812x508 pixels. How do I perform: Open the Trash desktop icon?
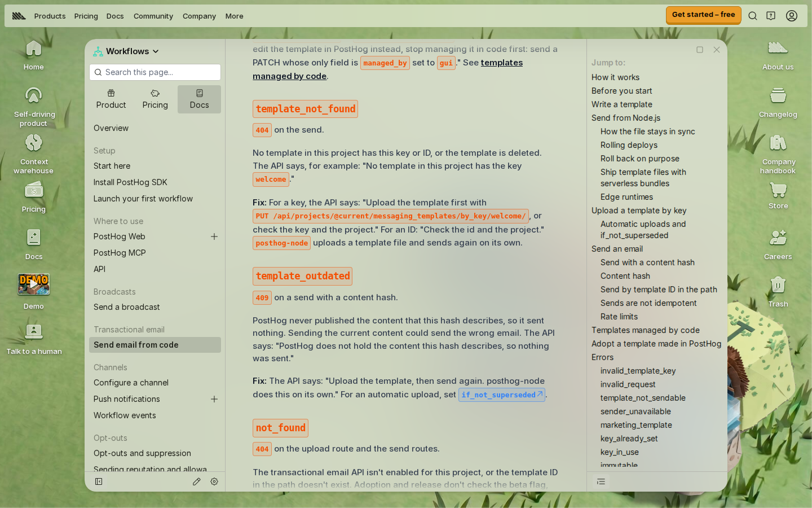tap(778, 291)
